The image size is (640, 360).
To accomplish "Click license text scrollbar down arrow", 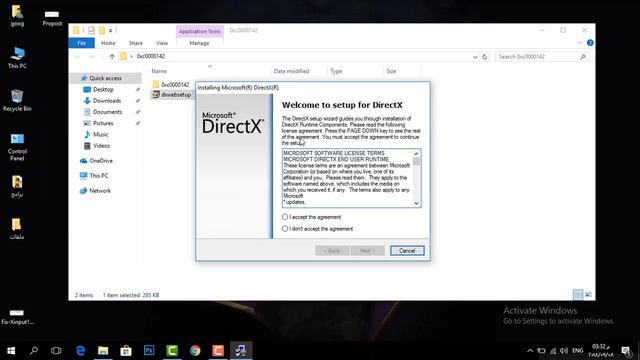I will (416, 203).
